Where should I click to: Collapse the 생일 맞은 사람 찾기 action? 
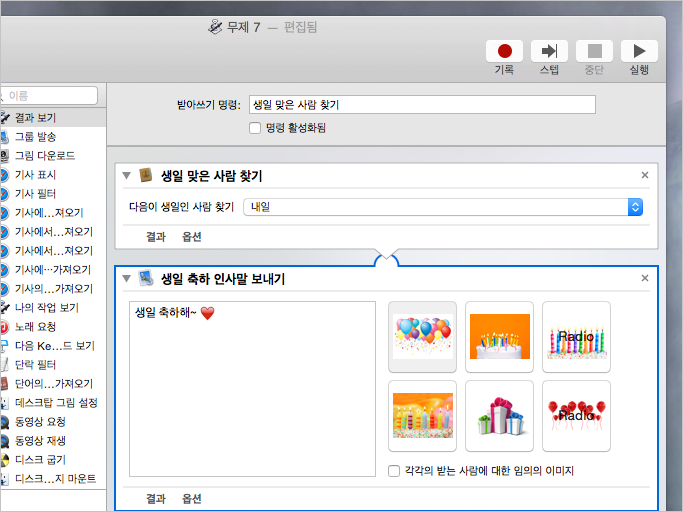(127, 176)
